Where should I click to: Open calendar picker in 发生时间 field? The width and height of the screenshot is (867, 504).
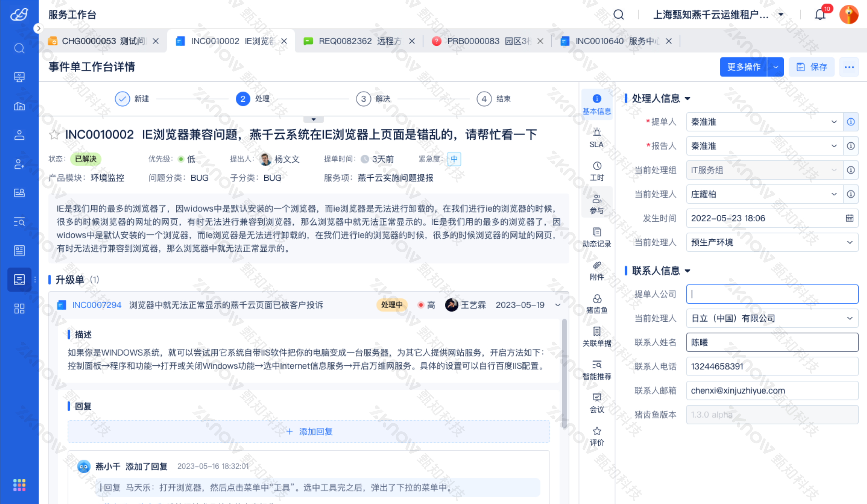coord(849,218)
